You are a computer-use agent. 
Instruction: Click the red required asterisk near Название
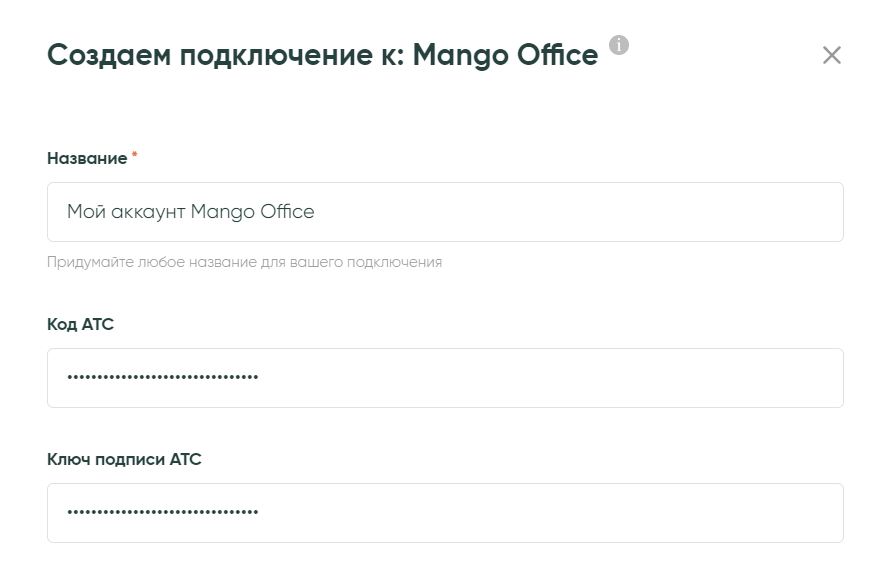pyautogui.click(x=134, y=156)
